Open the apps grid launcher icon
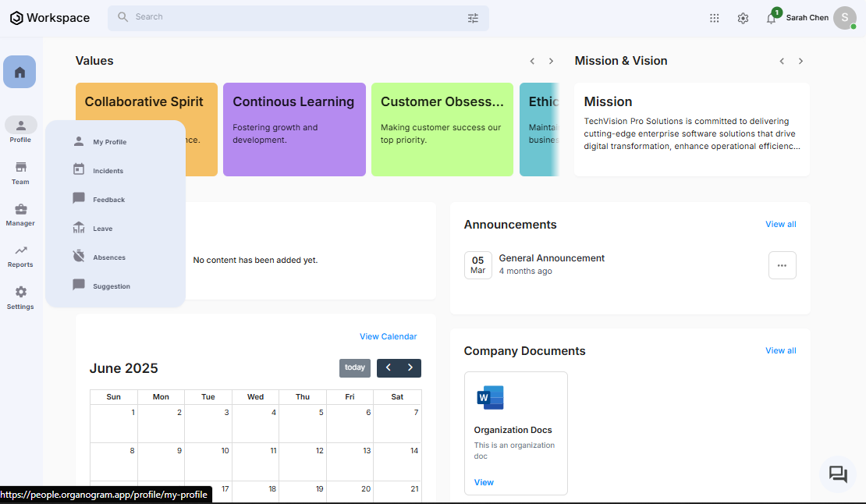This screenshot has width=866, height=504. 714,18
